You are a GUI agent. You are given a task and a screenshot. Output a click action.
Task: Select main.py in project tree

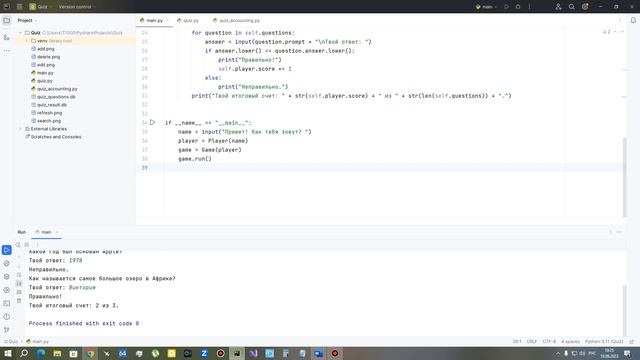tap(42, 73)
